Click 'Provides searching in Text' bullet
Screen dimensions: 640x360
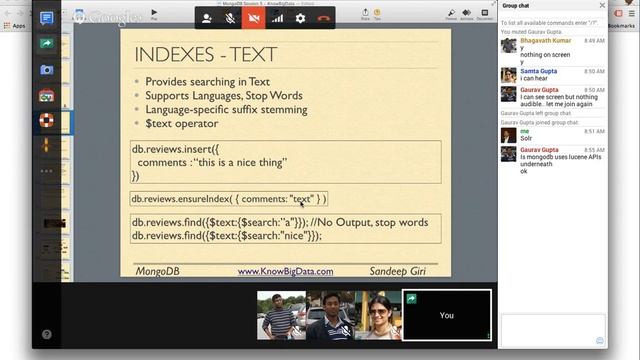tap(207, 82)
